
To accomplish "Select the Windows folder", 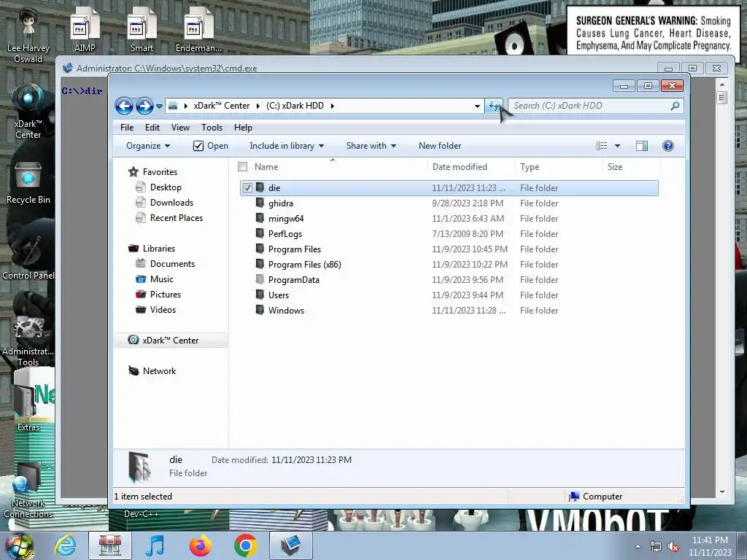I will pos(286,311).
